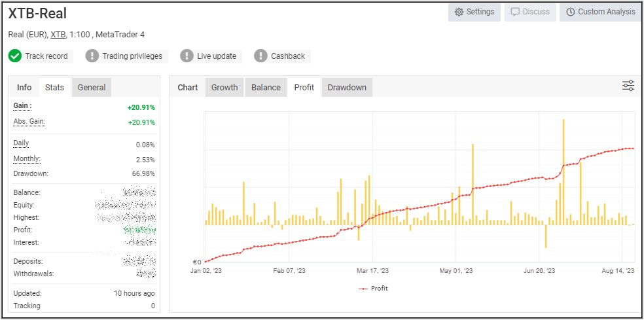Screen dimensions: 644x320
Task: Click the Abs. Gain label
Action: point(29,122)
